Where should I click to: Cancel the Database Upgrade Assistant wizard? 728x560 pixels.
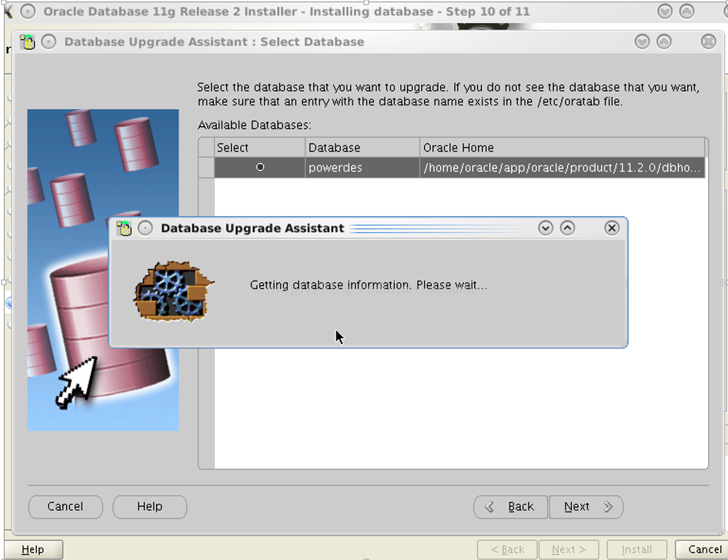[x=65, y=507]
